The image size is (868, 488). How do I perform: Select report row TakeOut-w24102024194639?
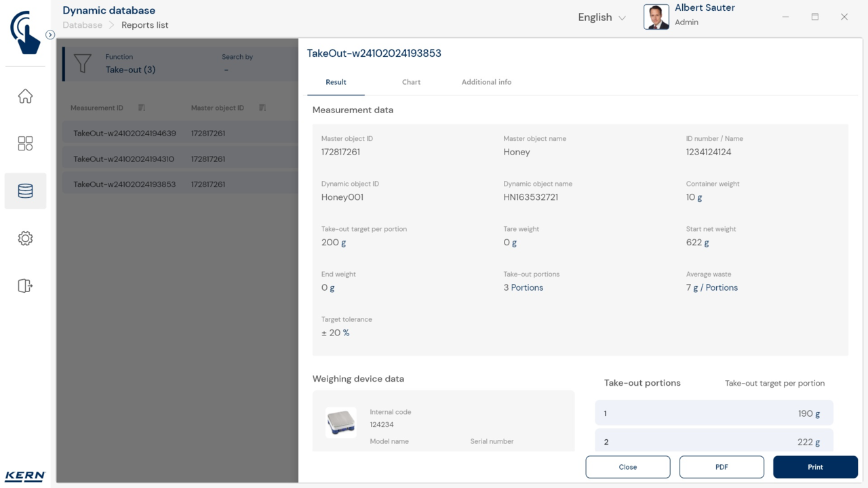(125, 134)
